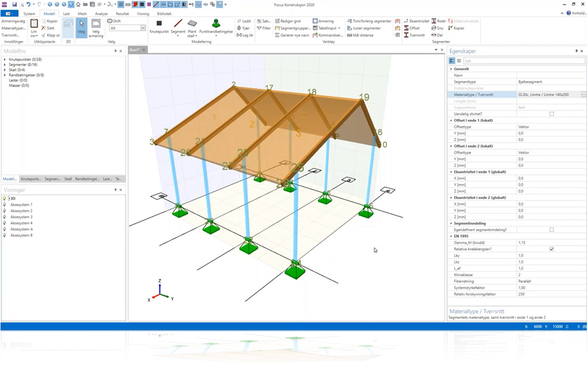Toggle Aksesystem B lightbulb
The image size is (588, 378).
4,235
